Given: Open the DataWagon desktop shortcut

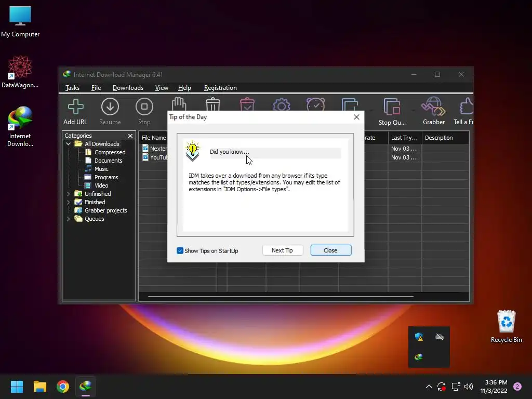Looking at the screenshot, I should point(20,72).
